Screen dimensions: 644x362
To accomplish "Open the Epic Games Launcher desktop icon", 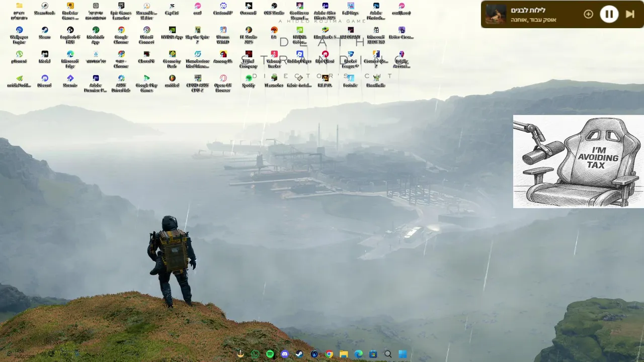I will [121, 11].
